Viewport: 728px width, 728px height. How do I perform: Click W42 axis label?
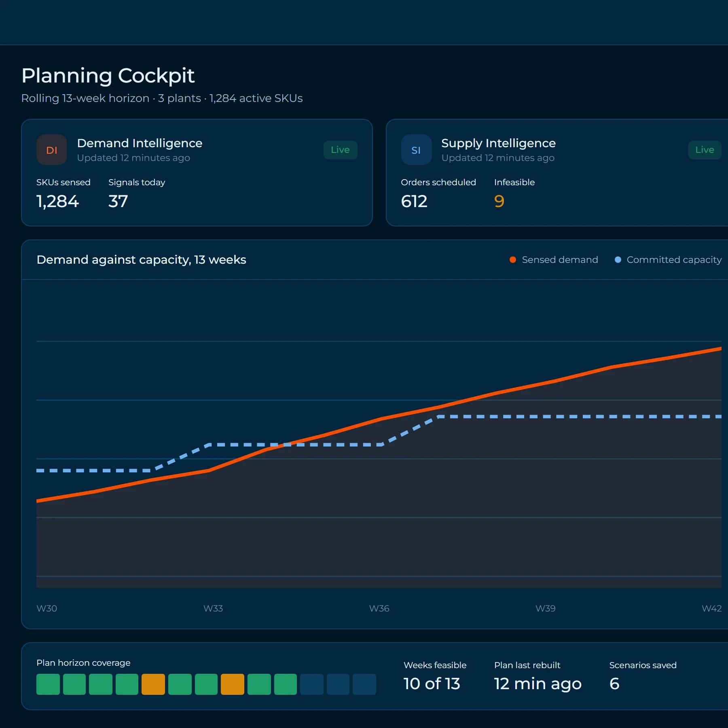(x=712, y=608)
